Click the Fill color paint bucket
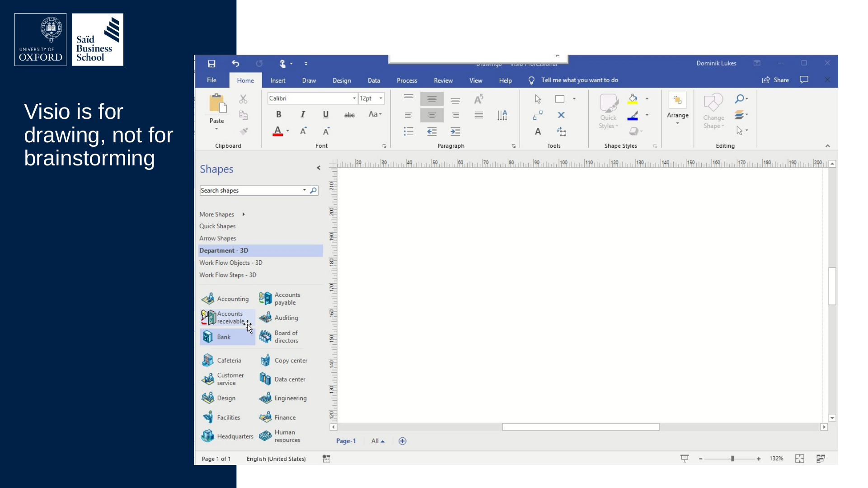 (633, 99)
